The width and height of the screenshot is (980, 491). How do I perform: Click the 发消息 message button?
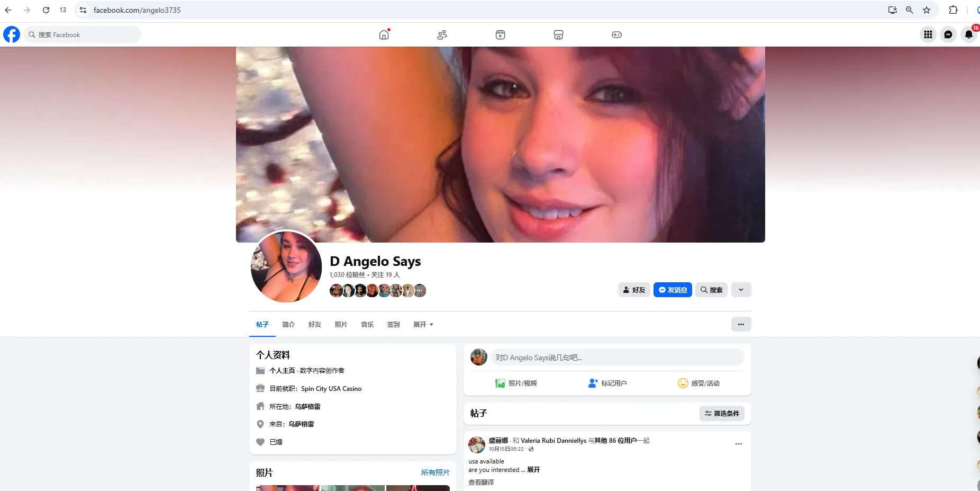pyautogui.click(x=673, y=290)
